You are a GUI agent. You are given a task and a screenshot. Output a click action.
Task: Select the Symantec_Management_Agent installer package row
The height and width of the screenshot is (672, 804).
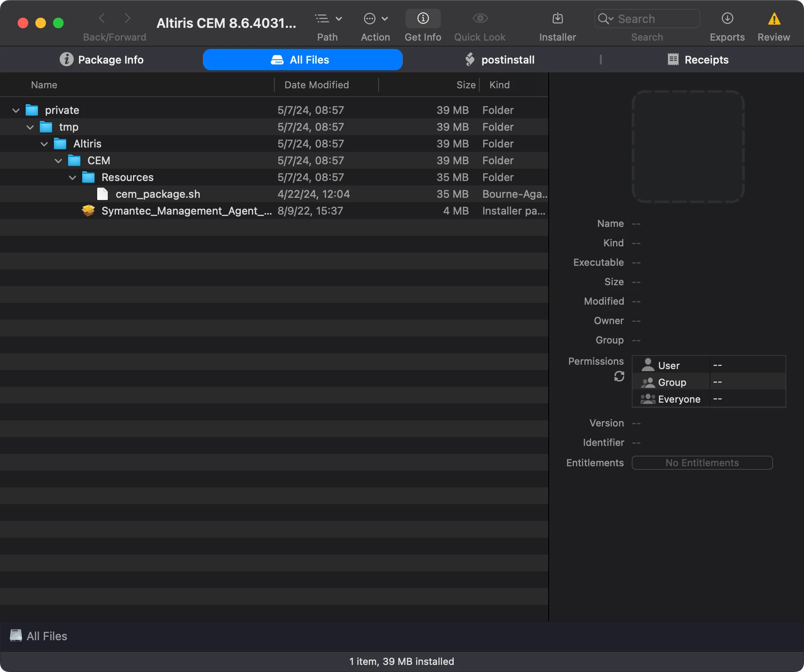pos(274,211)
